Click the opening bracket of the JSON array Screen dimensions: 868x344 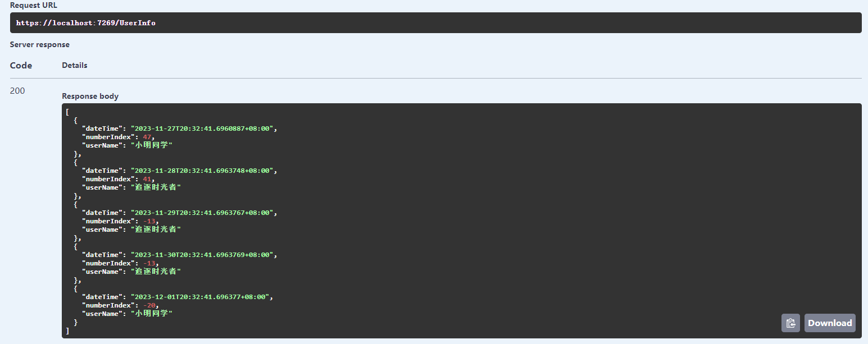67,111
